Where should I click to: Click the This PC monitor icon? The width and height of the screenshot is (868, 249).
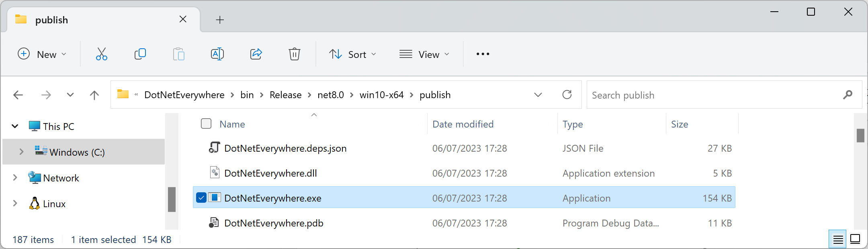point(35,126)
